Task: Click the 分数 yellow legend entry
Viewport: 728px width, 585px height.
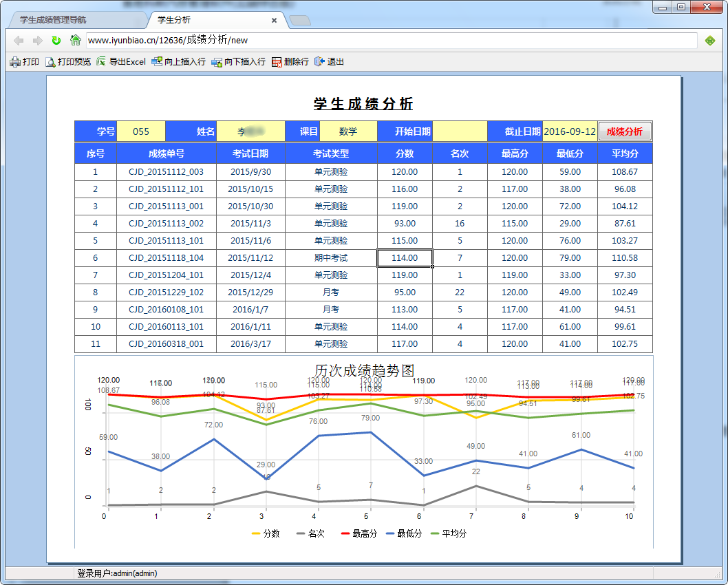Action: 266,533
